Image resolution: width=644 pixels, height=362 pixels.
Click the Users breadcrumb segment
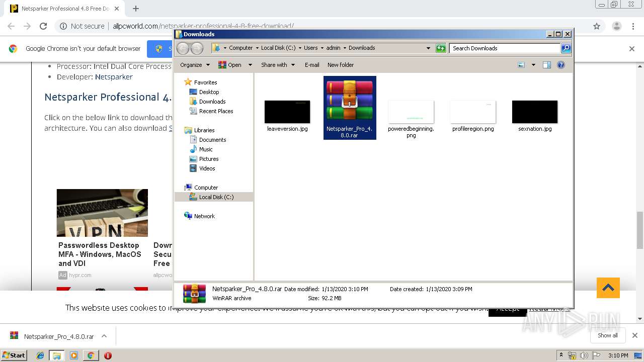tap(310, 48)
